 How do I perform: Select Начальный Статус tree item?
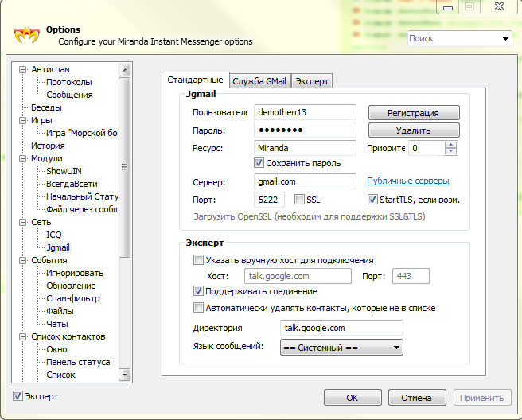click(x=82, y=196)
